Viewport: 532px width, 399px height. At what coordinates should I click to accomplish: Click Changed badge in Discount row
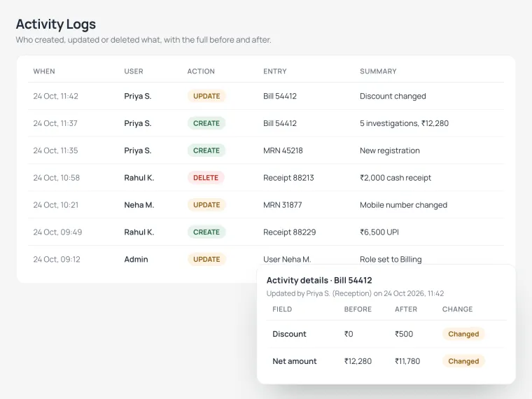pyautogui.click(x=463, y=334)
